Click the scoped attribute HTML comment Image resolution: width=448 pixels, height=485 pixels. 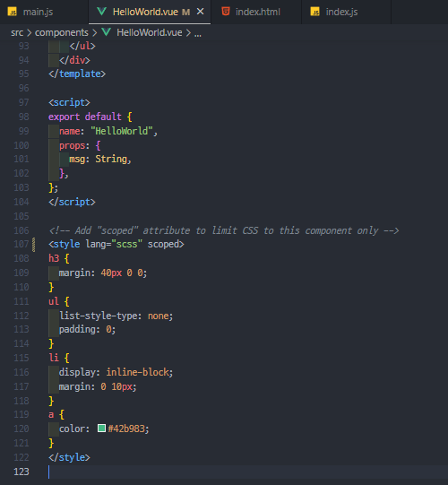[x=224, y=230]
